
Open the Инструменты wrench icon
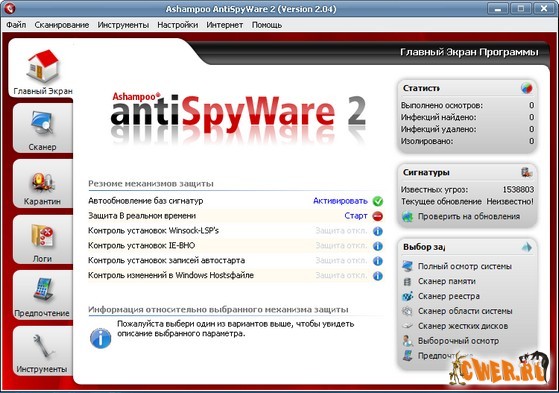(42, 346)
